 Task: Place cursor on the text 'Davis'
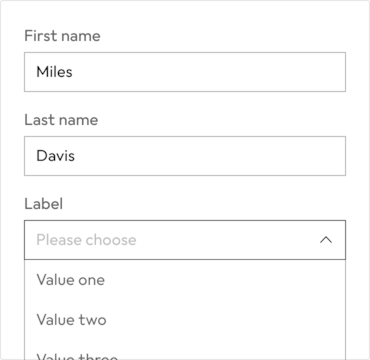coord(55,156)
